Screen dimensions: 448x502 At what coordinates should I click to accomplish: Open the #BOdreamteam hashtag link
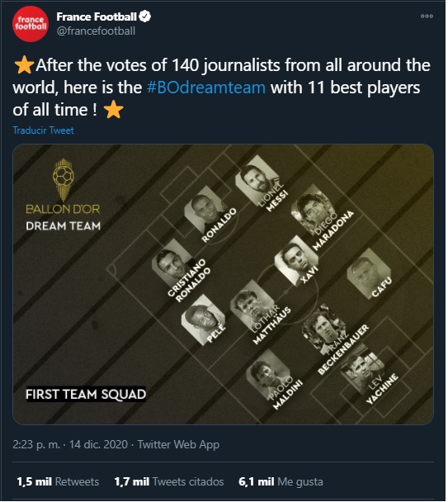point(206,88)
